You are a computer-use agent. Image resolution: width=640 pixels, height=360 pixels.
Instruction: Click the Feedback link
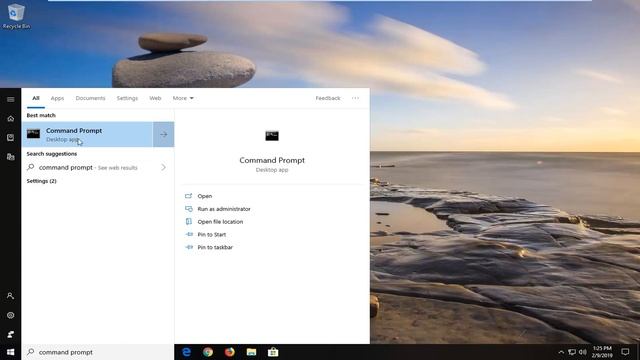pyautogui.click(x=328, y=98)
